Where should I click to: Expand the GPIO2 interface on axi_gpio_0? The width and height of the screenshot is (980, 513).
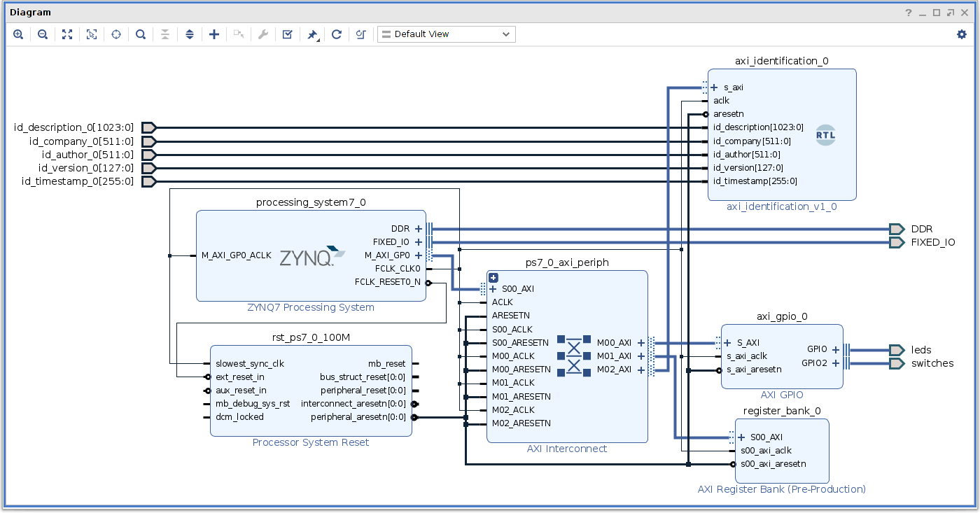pos(836,363)
